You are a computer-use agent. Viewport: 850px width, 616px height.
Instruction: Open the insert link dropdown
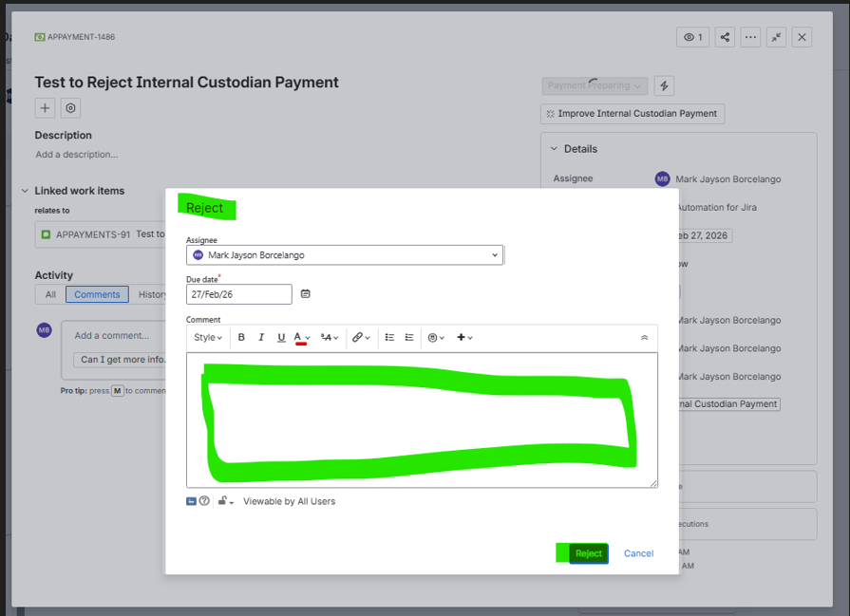pos(361,337)
